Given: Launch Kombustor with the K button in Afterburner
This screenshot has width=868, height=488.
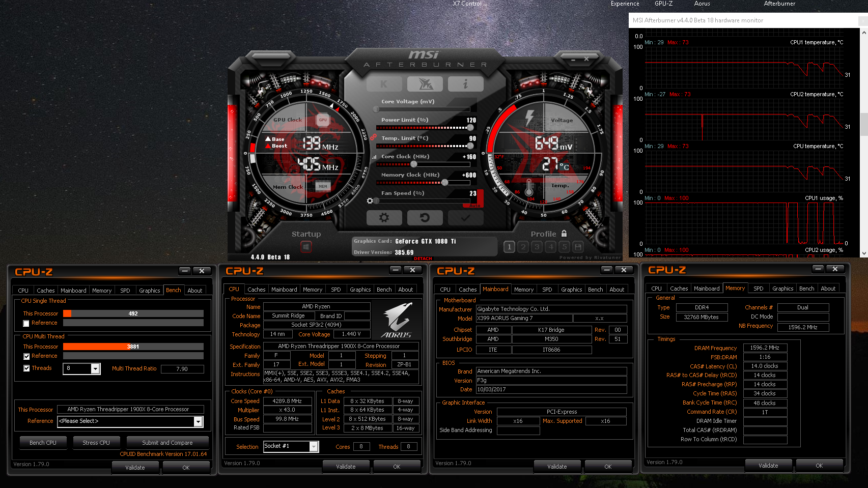Looking at the screenshot, I should point(384,84).
